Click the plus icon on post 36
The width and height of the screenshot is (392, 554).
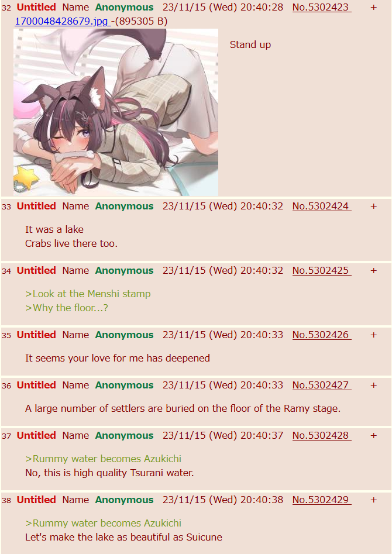(x=374, y=385)
